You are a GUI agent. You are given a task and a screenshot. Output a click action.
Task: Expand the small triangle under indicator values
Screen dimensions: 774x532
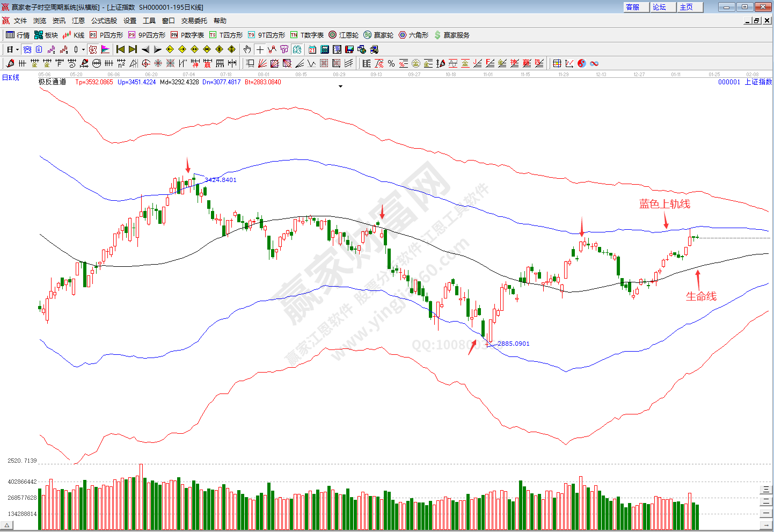pyautogui.click(x=340, y=86)
